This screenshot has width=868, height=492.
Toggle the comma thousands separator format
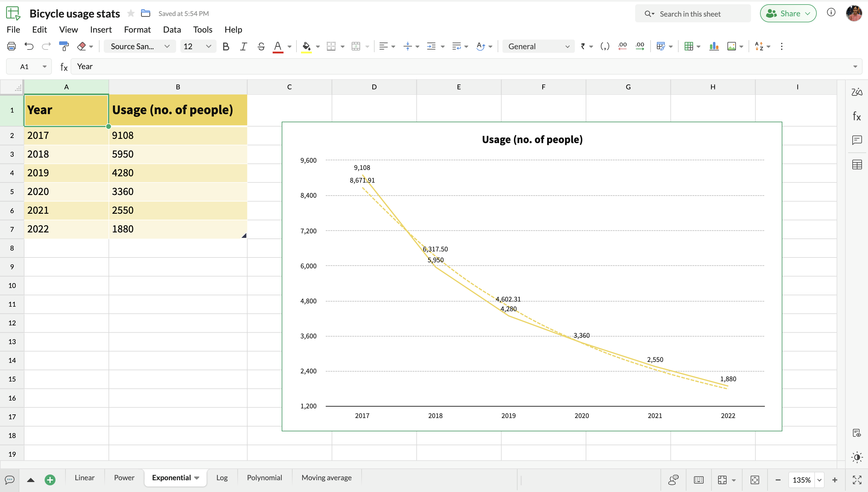pyautogui.click(x=605, y=46)
